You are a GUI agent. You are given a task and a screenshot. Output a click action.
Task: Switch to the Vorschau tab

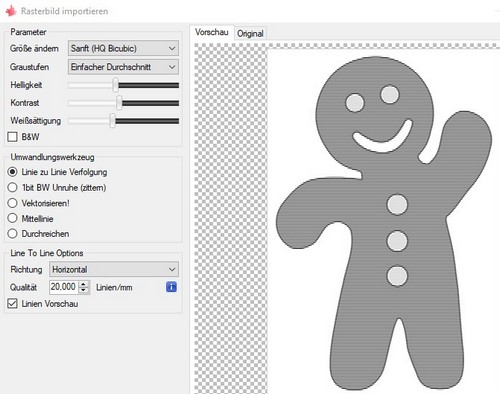(x=212, y=32)
